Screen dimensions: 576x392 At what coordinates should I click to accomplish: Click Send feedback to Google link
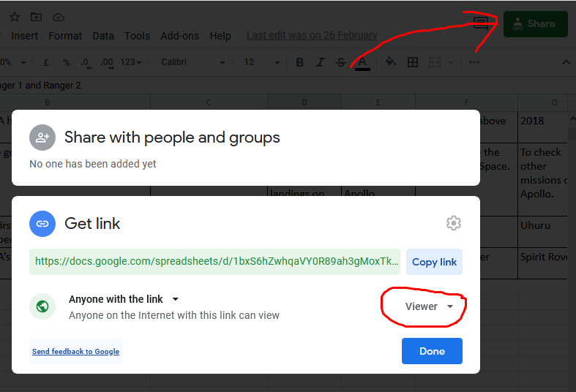75,351
